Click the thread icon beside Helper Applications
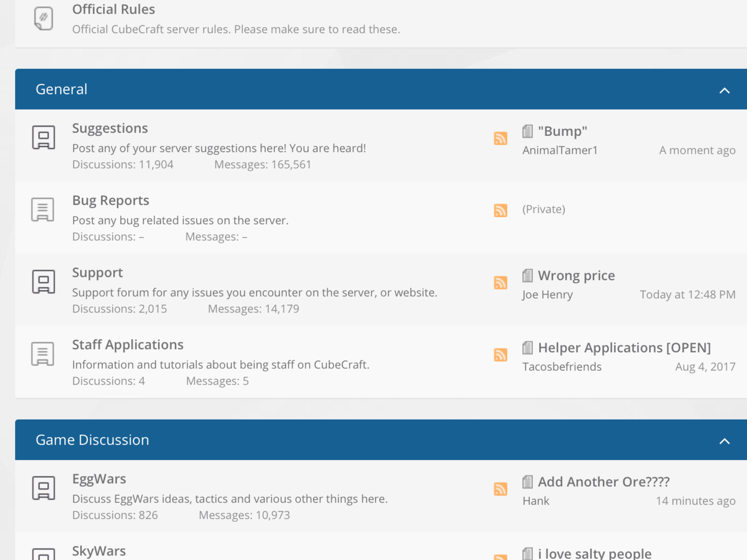Viewport: 747px width, 560px height. (527, 348)
